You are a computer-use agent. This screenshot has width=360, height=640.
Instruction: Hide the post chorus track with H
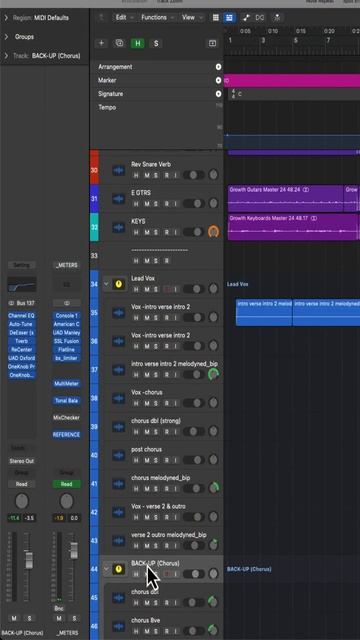136,460
